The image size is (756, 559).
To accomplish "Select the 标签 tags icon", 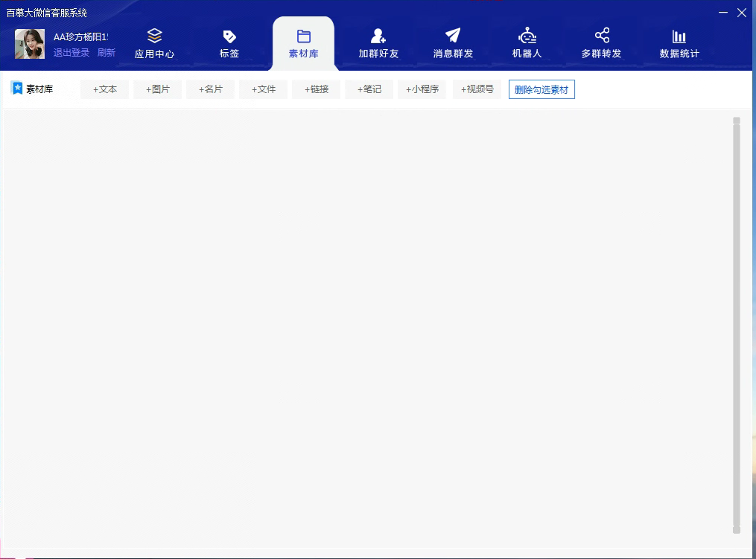I will coord(228,42).
